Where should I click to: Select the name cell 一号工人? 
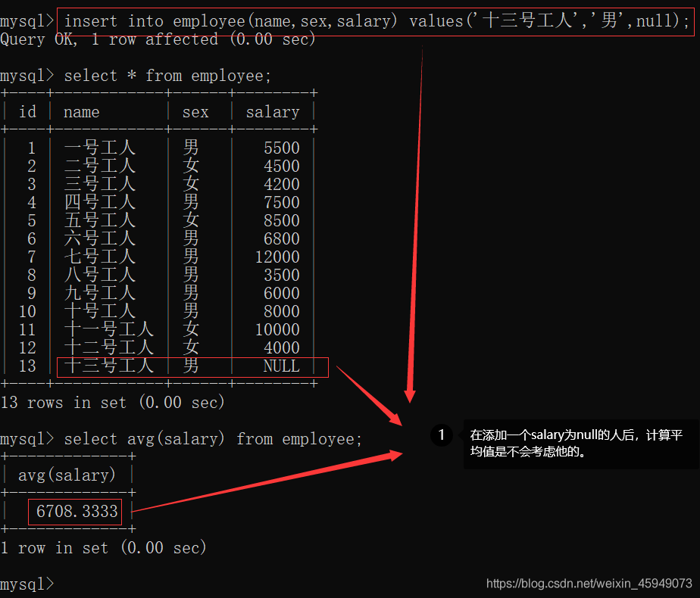coord(99,148)
